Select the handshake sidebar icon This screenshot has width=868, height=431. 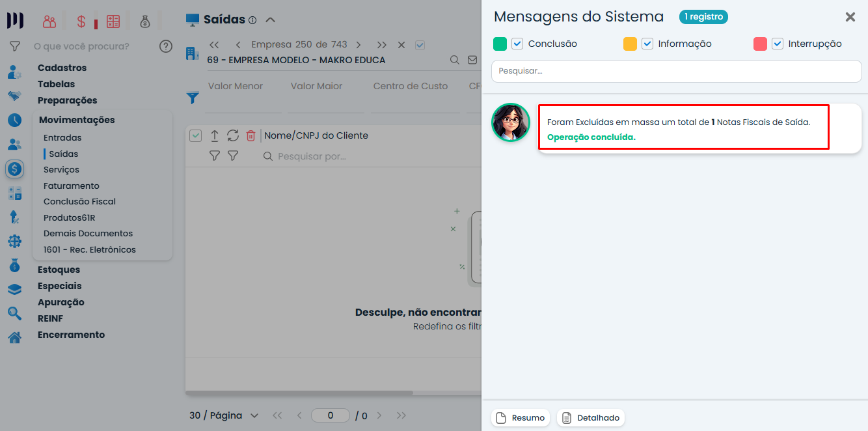[14, 96]
